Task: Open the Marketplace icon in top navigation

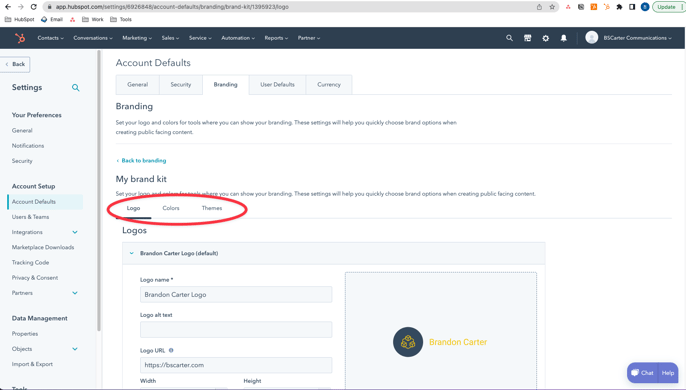Action: [x=528, y=38]
